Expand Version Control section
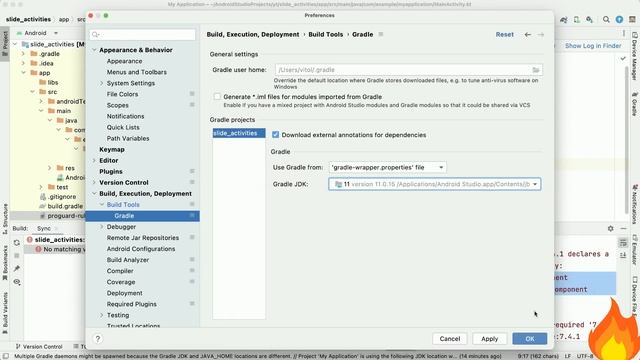Screen dimensions: 640x360 [x=94, y=182]
